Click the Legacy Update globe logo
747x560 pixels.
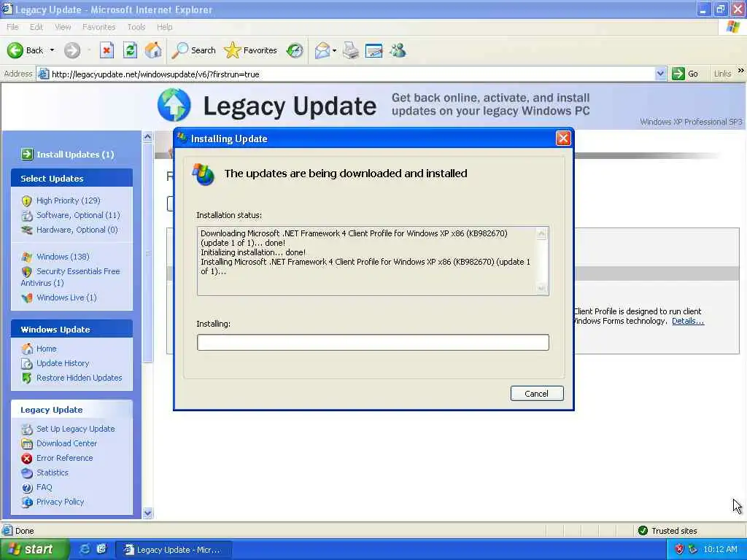pyautogui.click(x=174, y=105)
